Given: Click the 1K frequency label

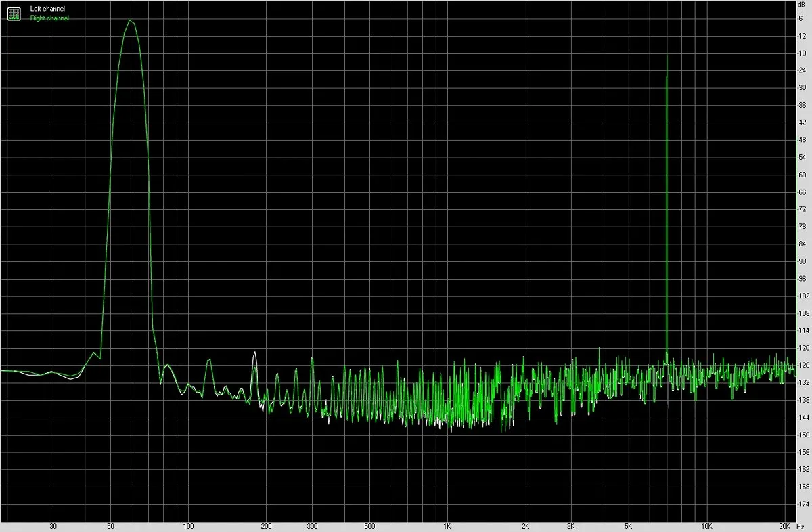Looking at the screenshot, I should pyautogui.click(x=447, y=526).
